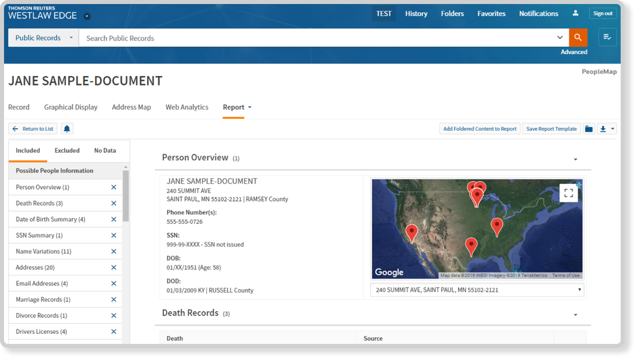Open the folder icon in report toolbar

point(589,129)
